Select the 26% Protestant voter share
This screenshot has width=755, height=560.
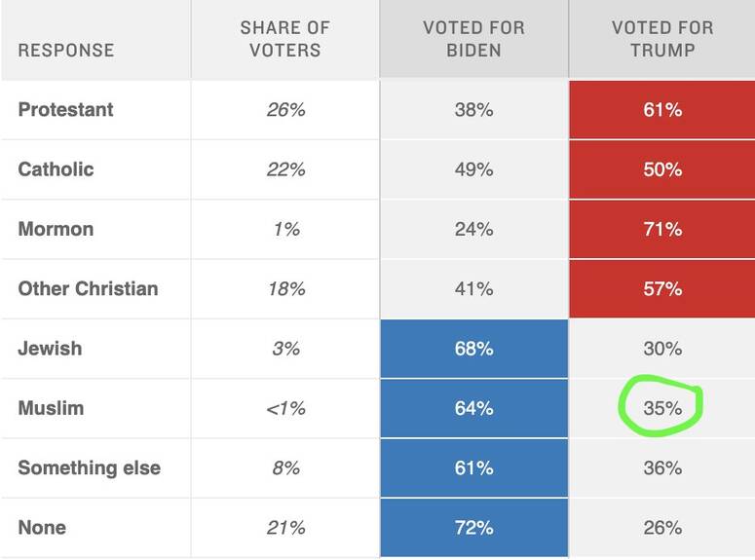click(x=286, y=110)
